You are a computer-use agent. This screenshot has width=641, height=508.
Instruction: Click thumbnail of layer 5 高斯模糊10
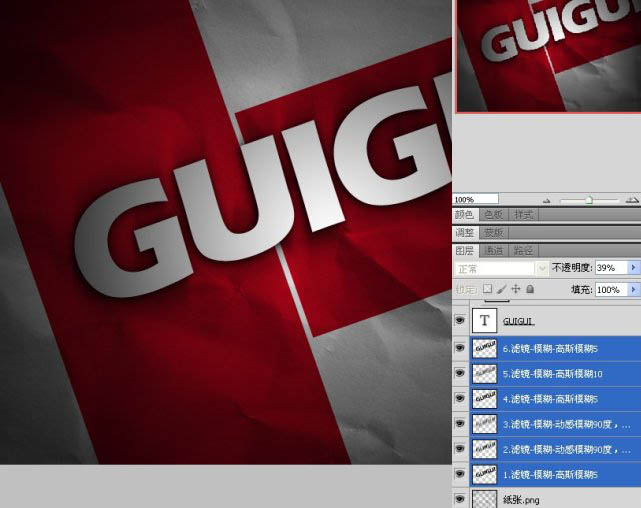pyautogui.click(x=484, y=374)
